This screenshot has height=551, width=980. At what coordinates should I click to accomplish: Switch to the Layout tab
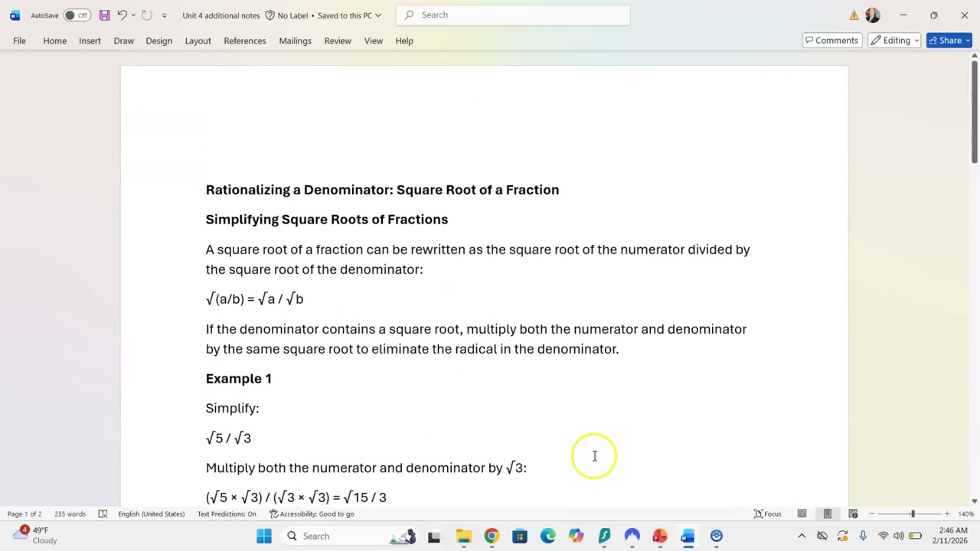pyautogui.click(x=198, y=41)
